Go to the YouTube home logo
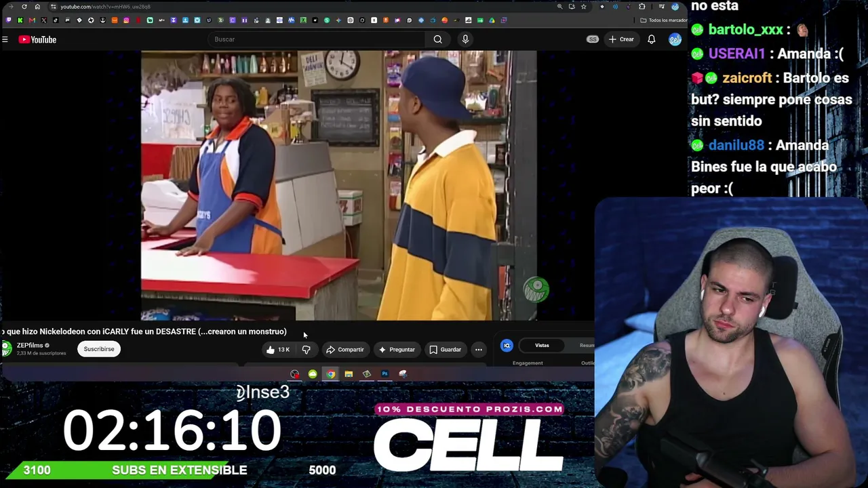Screen dimensions: 868x488 37,39
